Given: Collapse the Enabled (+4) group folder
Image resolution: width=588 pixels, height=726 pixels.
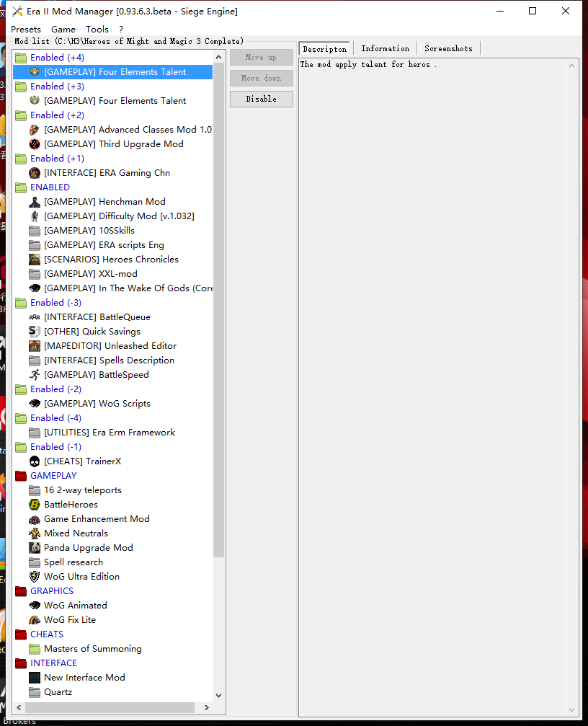Looking at the screenshot, I should click(x=21, y=58).
